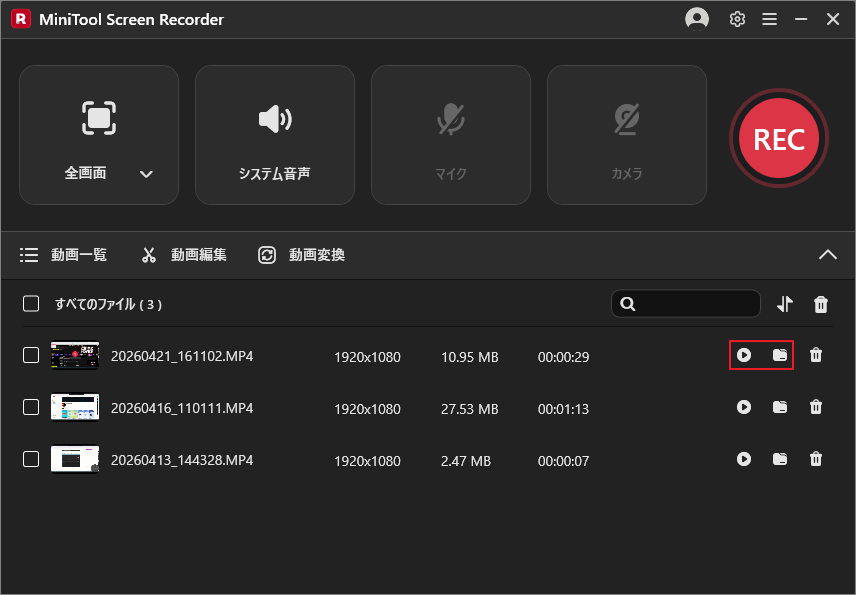Click the thumbnail of 20260416_110111.MP4
The width and height of the screenshot is (856, 595).
[75, 407]
